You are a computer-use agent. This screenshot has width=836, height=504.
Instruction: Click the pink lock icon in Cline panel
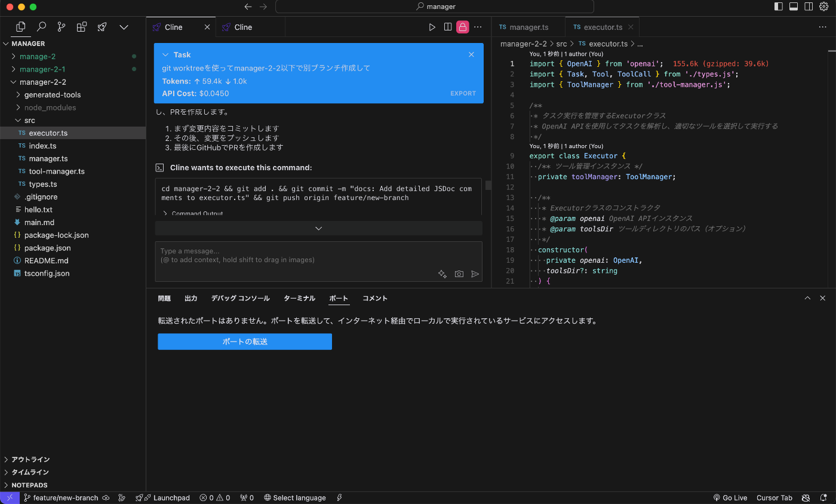463,27
